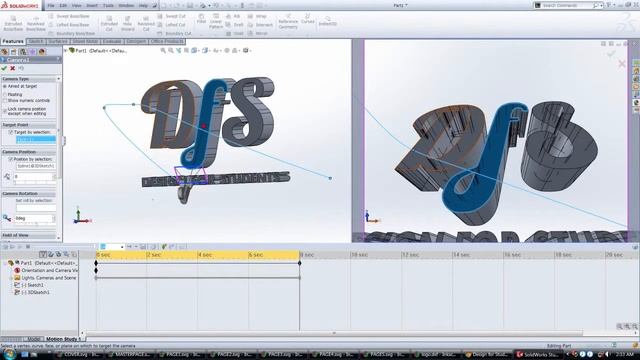The height and width of the screenshot is (360, 640).
Task: Click the red X in the right viewport corner
Action: 622,64
